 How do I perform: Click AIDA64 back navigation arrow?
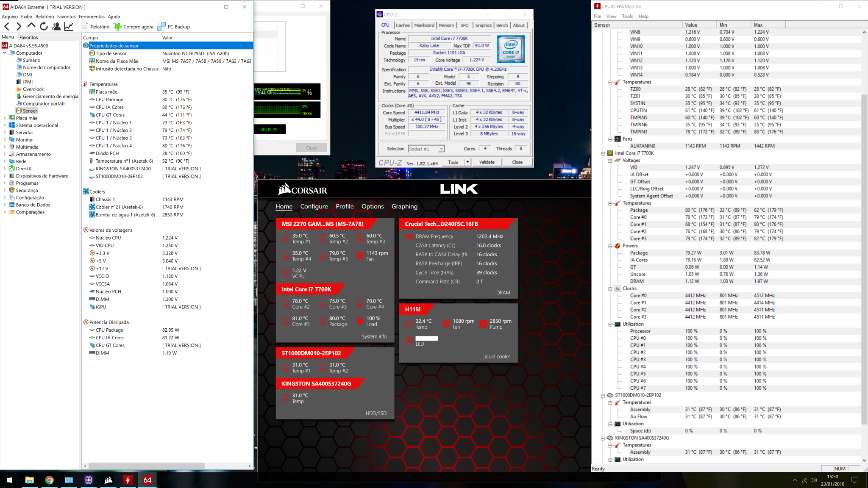7,27
